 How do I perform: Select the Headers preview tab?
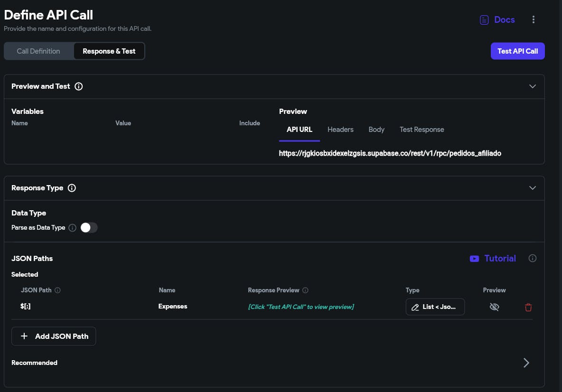340,130
